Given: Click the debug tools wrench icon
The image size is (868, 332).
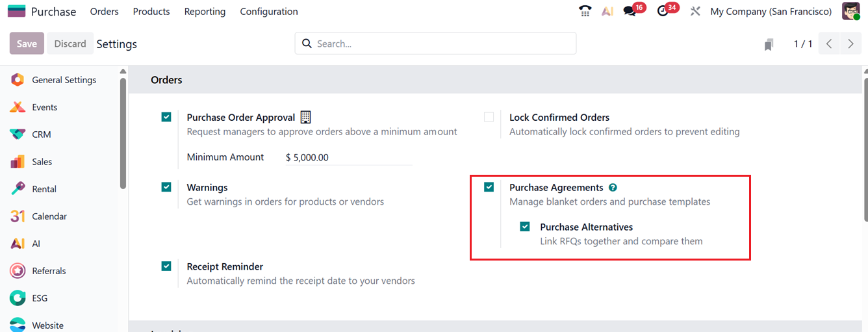Looking at the screenshot, I should (695, 11).
